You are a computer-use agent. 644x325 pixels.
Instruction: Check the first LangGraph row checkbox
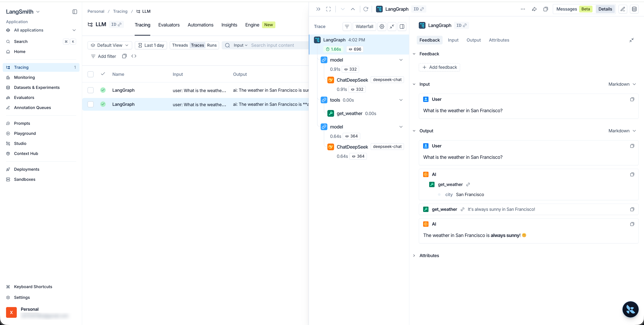91,90
